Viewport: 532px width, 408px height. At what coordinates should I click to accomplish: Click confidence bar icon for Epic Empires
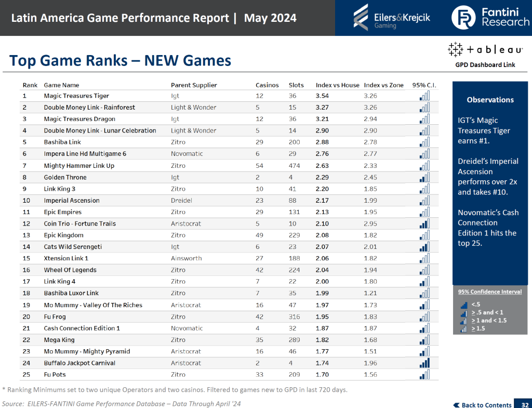pyautogui.click(x=424, y=212)
